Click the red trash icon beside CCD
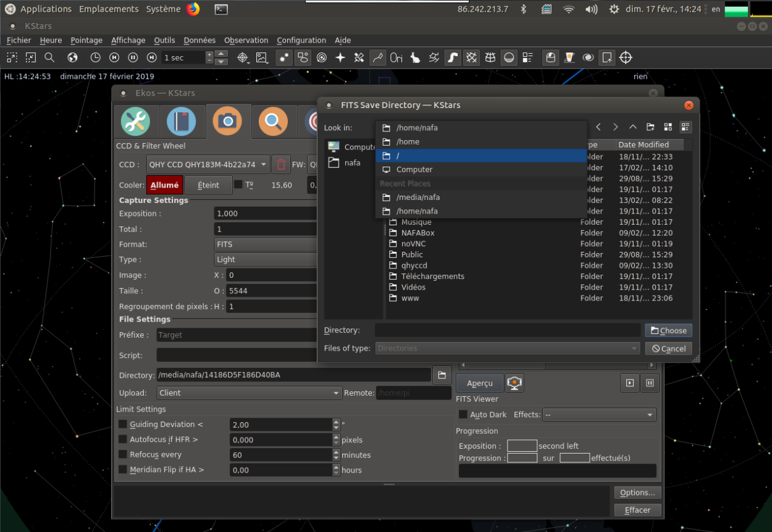This screenshot has height=532, width=772. coord(282,165)
